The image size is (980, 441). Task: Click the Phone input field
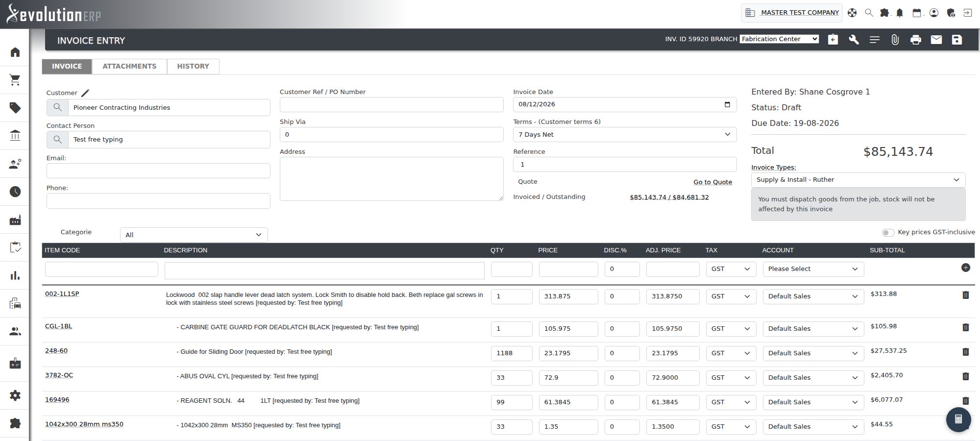click(x=158, y=201)
